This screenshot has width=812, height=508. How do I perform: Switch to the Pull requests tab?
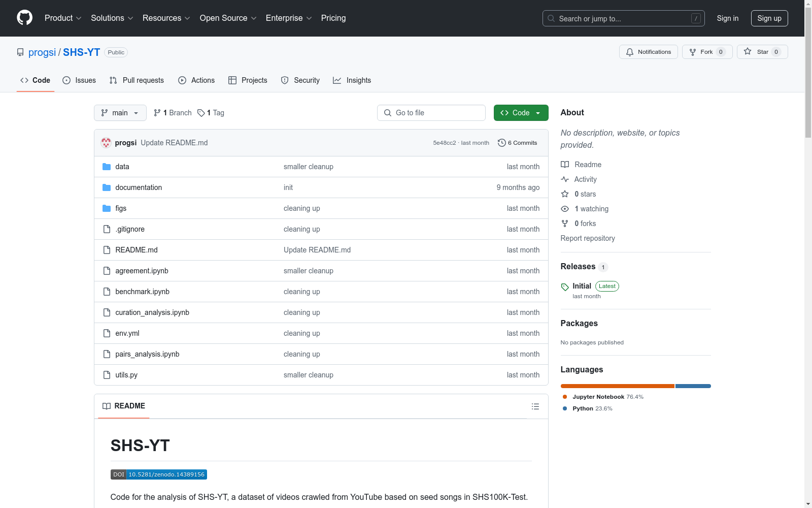[x=137, y=80]
